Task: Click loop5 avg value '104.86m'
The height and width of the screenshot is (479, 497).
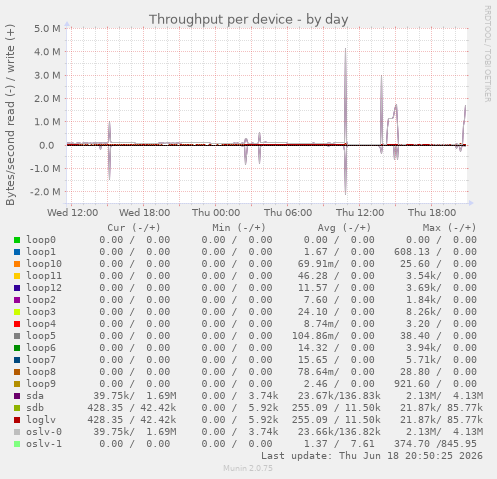Action: coord(315,336)
